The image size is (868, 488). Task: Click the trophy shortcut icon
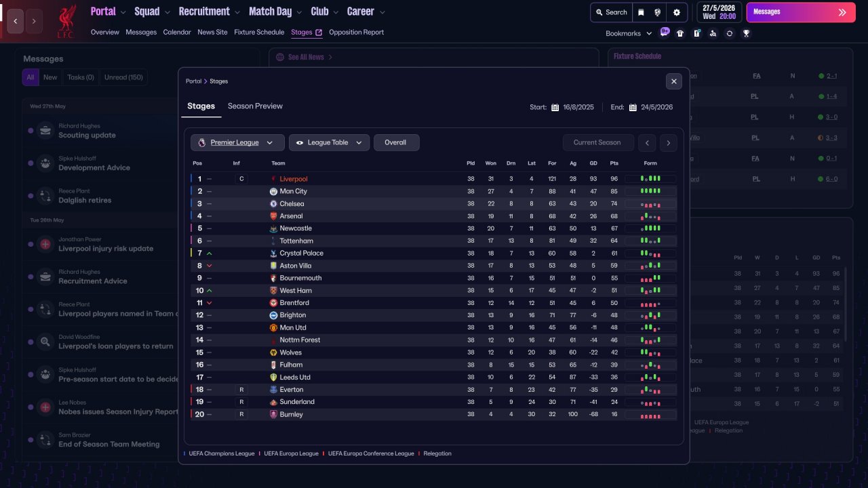coord(746,33)
